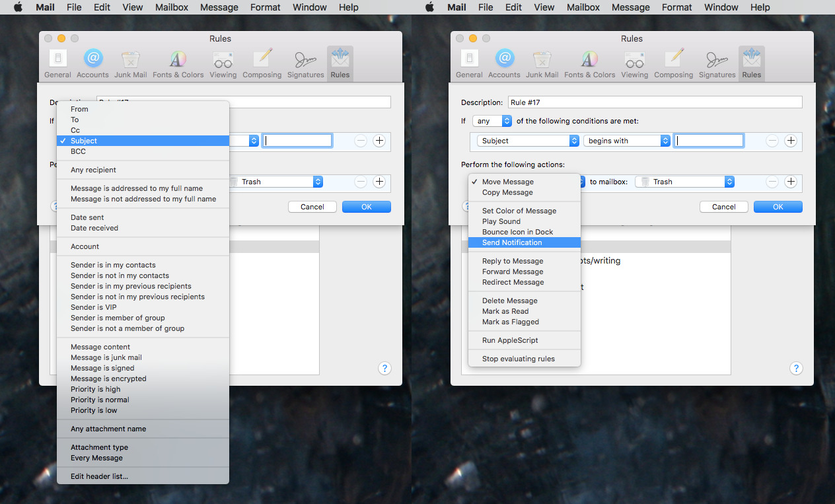The image size is (835, 504).
Task: Choose 'Any recipient' condition
Action: pyautogui.click(x=143, y=170)
